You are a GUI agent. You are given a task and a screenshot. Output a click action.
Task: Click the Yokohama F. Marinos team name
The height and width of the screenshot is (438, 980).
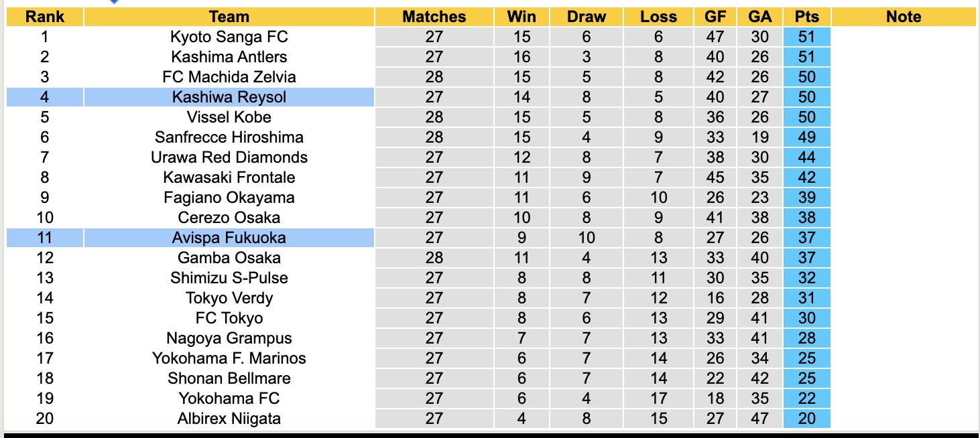[x=229, y=358]
